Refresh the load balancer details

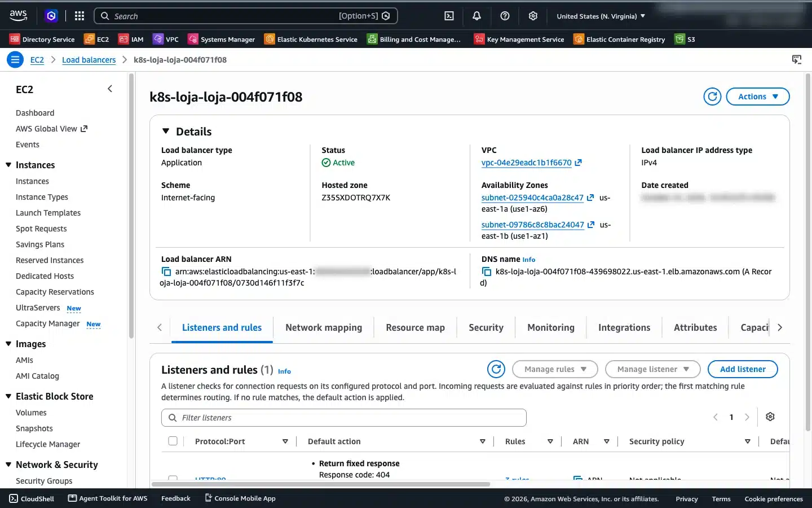pos(712,97)
